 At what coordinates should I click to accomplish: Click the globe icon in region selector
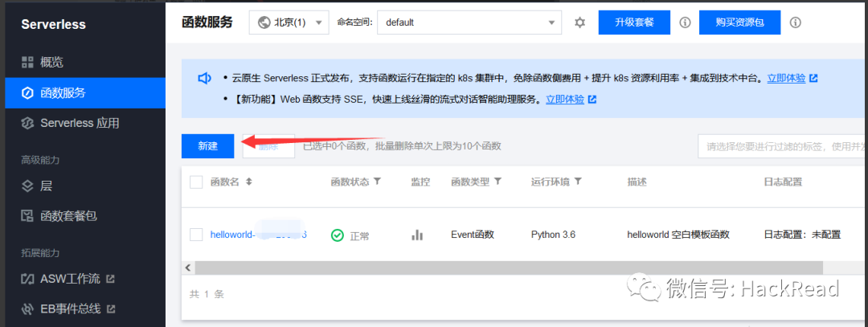[x=264, y=22]
